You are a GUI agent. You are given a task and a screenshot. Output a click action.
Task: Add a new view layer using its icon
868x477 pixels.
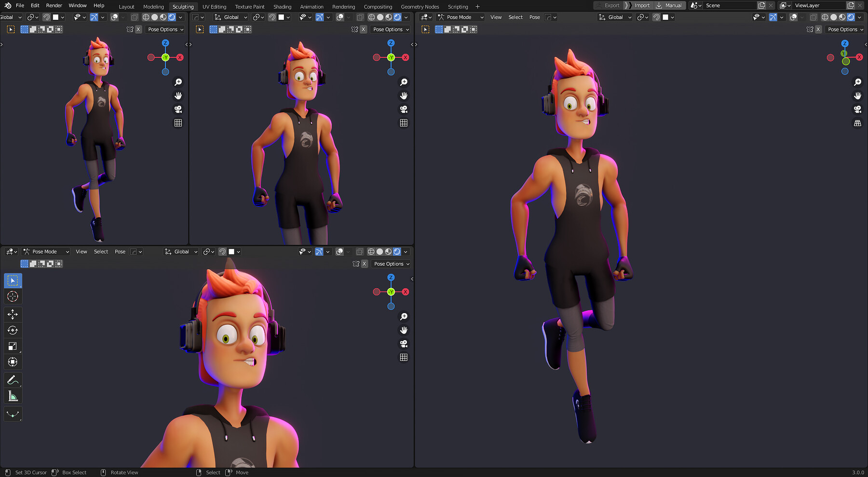point(851,5)
